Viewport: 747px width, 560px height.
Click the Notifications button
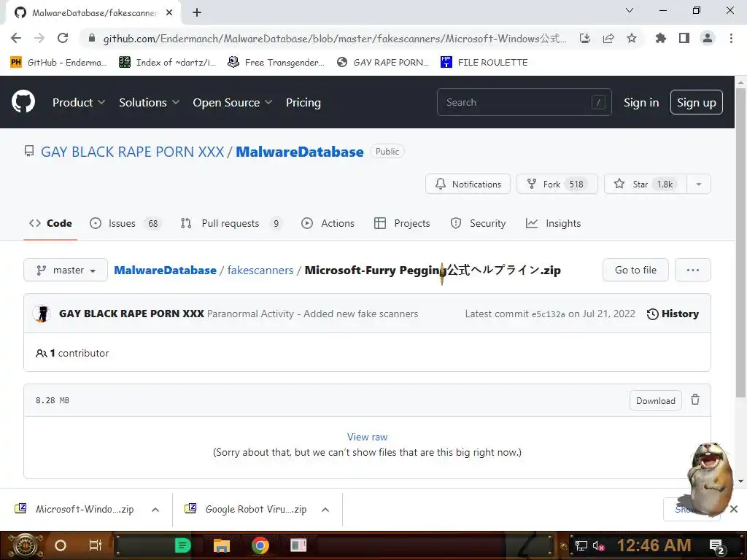point(468,184)
